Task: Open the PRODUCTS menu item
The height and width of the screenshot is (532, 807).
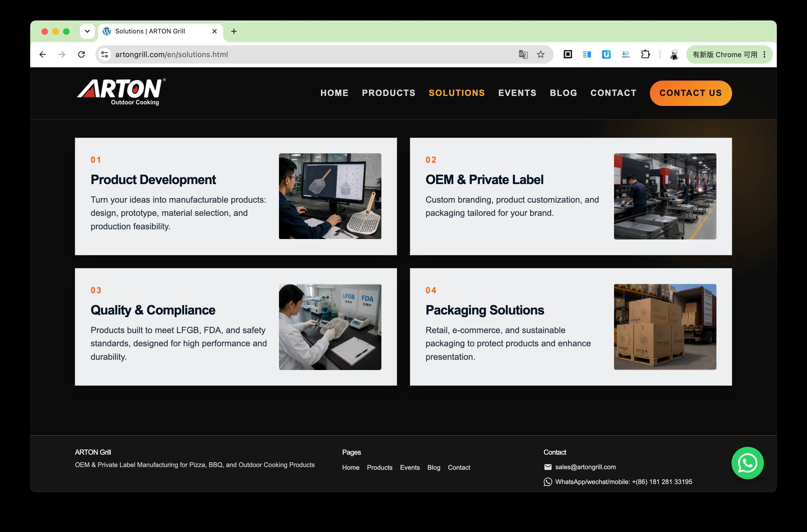Action: click(389, 93)
